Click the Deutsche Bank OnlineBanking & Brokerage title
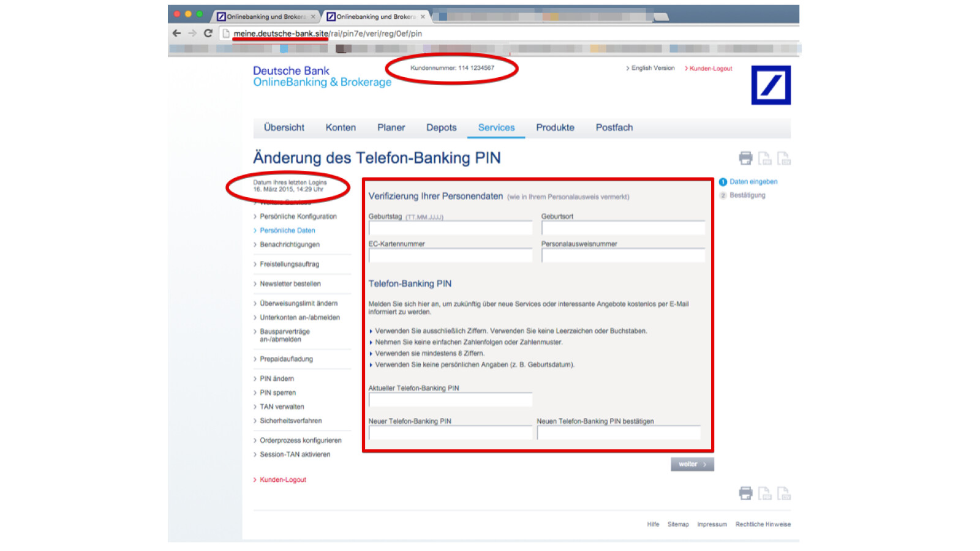Viewport: 980px width, 551px height. (322, 77)
